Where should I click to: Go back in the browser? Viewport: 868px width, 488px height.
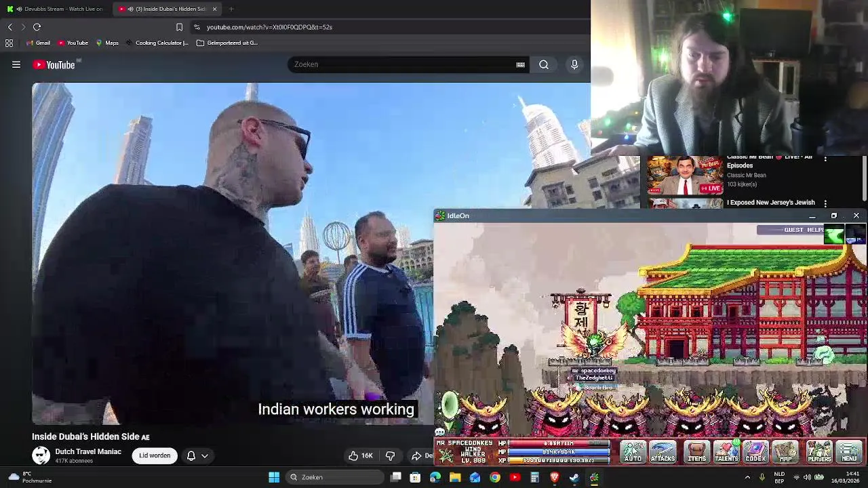(x=9, y=27)
